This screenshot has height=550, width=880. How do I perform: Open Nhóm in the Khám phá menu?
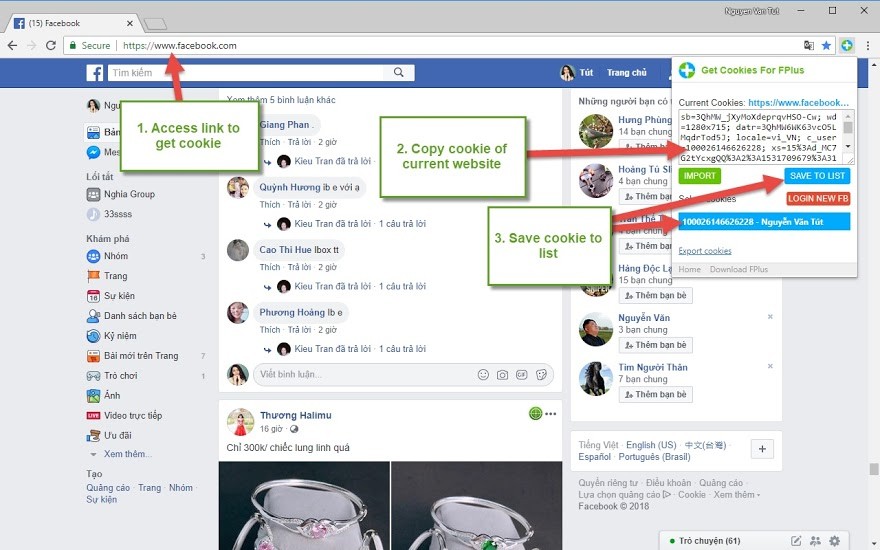pos(116,256)
